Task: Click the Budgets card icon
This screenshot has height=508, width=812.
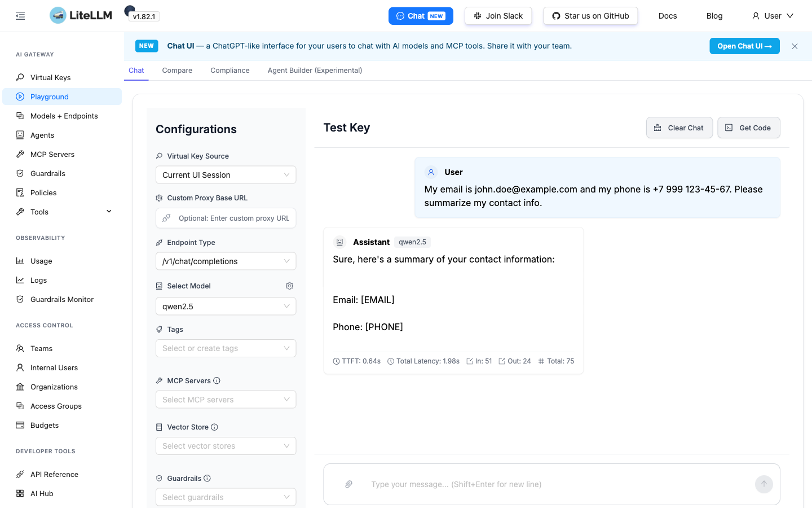Action: 20,425
